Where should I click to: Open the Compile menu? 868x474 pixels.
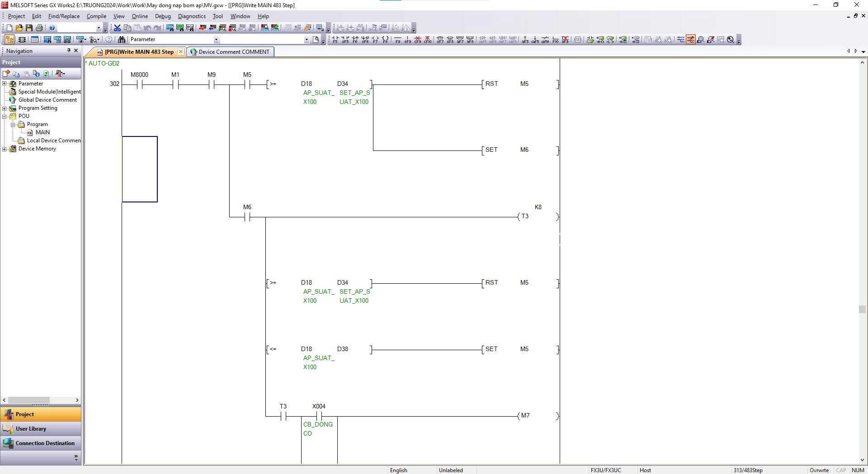pos(96,16)
